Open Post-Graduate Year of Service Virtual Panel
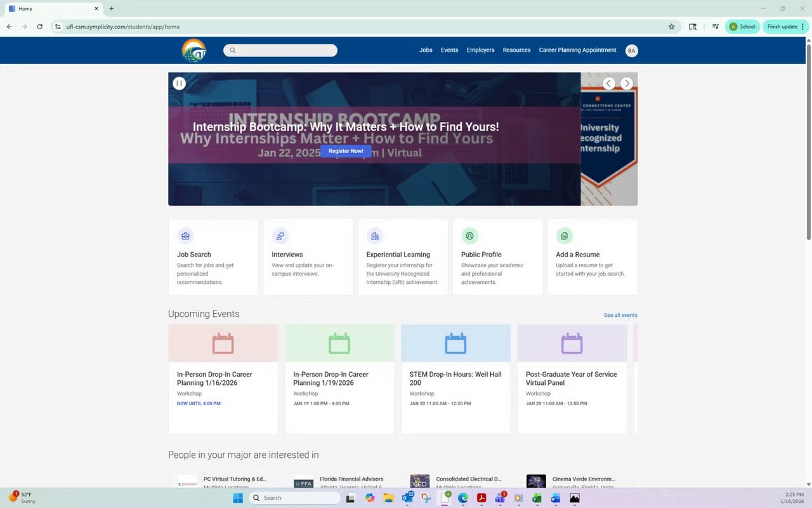The width and height of the screenshot is (812, 508). tap(571, 378)
